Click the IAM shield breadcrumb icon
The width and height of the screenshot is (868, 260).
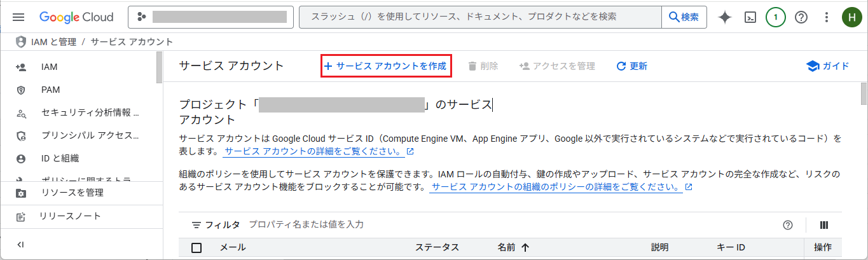(x=21, y=42)
